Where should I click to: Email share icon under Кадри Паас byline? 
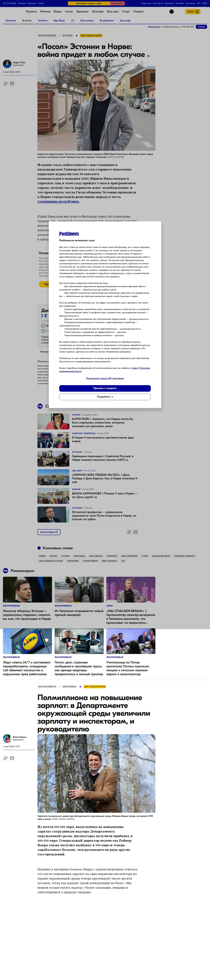[12, 83]
